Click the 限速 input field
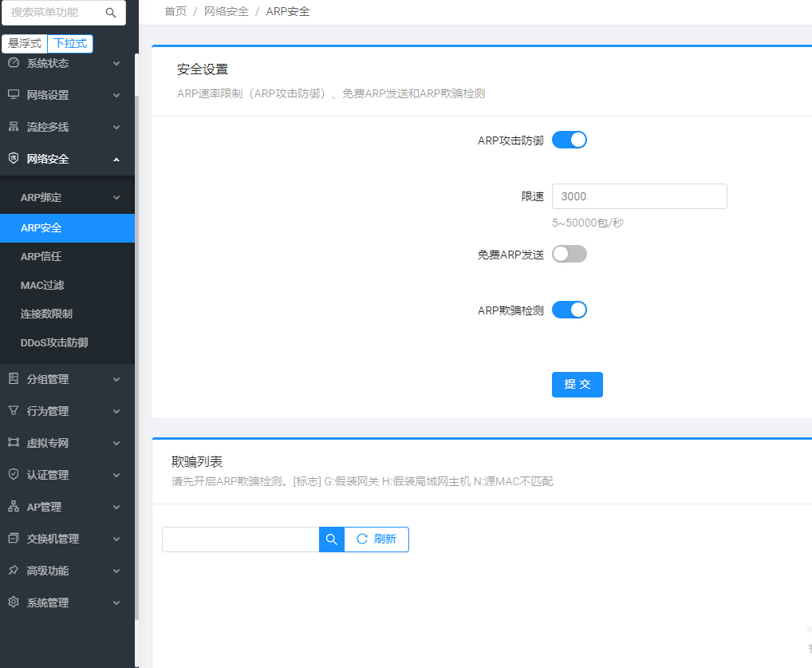Viewport: 812px width, 668px height. (639, 196)
